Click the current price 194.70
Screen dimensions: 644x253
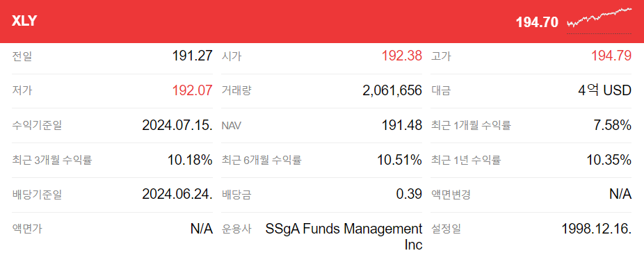(x=537, y=22)
